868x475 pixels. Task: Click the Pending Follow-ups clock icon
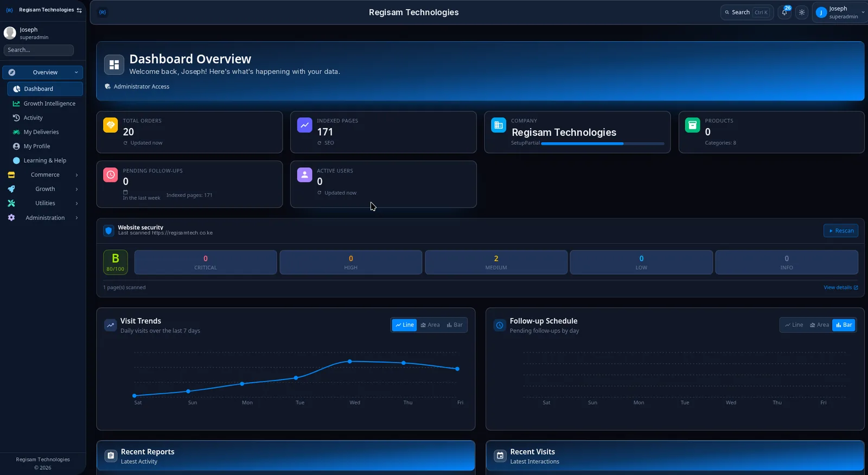pyautogui.click(x=111, y=175)
